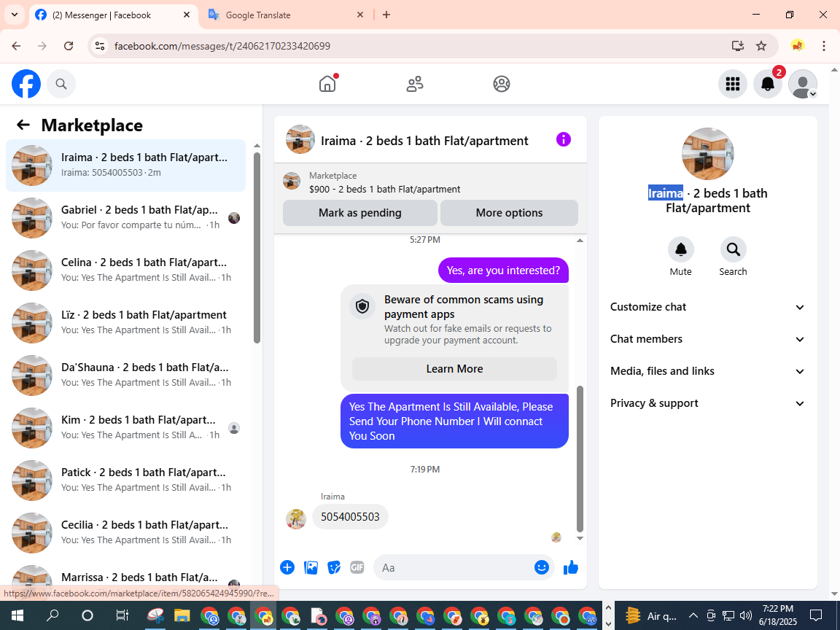
Task: Open Chrome tab search dropdown arrow
Action: tap(15, 15)
